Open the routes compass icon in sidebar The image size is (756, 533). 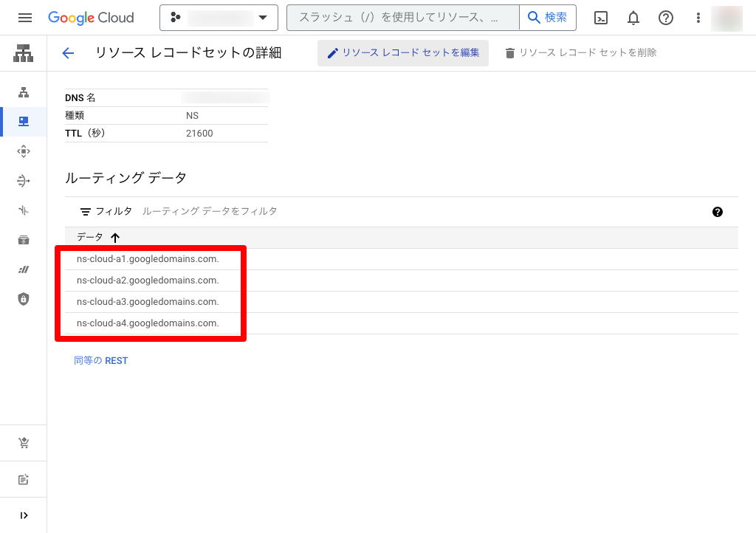pyautogui.click(x=23, y=151)
